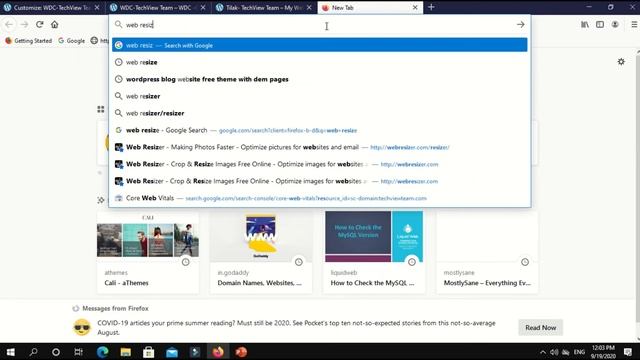The image size is (640, 360).
Task: Open Mail app from taskbar
Action: tap(172, 352)
